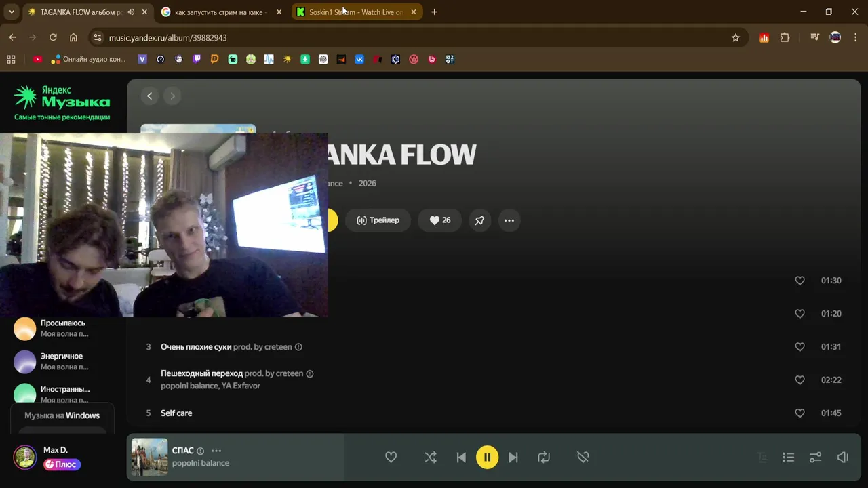The height and width of the screenshot is (488, 868).
Task: Reload the page
Action: pos(53,38)
